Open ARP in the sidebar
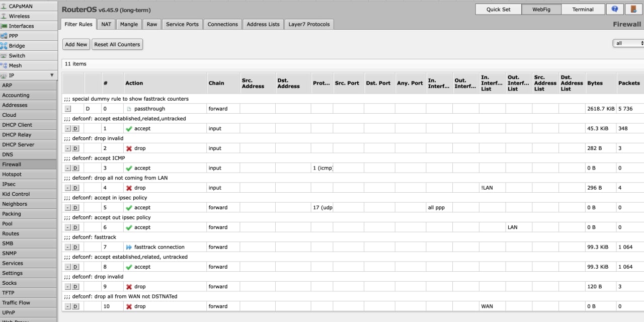 point(28,86)
